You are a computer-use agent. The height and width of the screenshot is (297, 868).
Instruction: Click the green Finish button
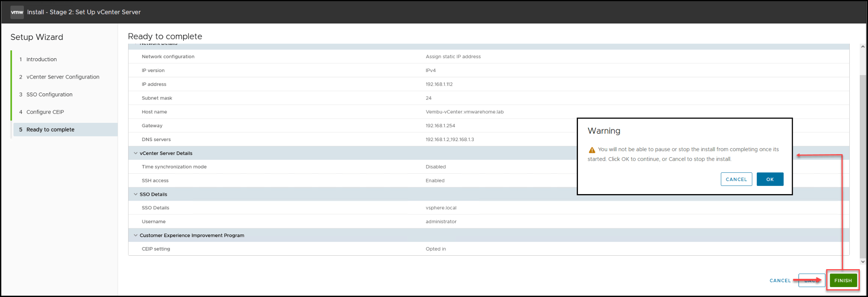coord(843,280)
